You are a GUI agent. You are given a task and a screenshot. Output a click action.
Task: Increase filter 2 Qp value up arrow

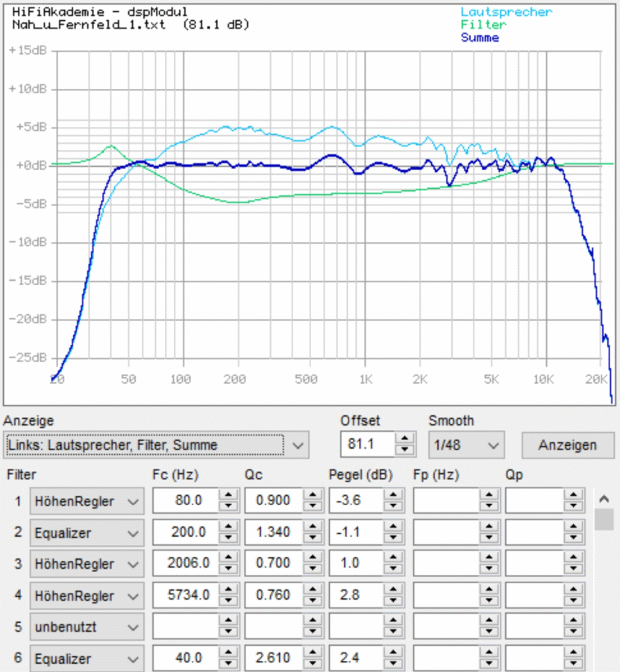click(x=573, y=528)
